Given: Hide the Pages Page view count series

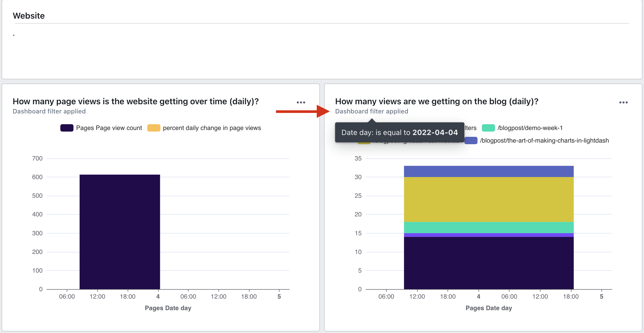Looking at the screenshot, I should (x=109, y=128).
